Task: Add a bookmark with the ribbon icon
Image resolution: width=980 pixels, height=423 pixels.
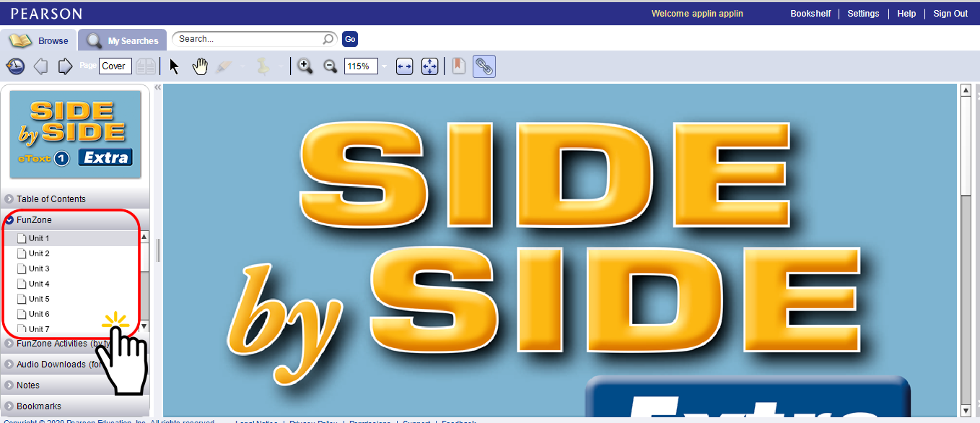Action: coord(458,66)
